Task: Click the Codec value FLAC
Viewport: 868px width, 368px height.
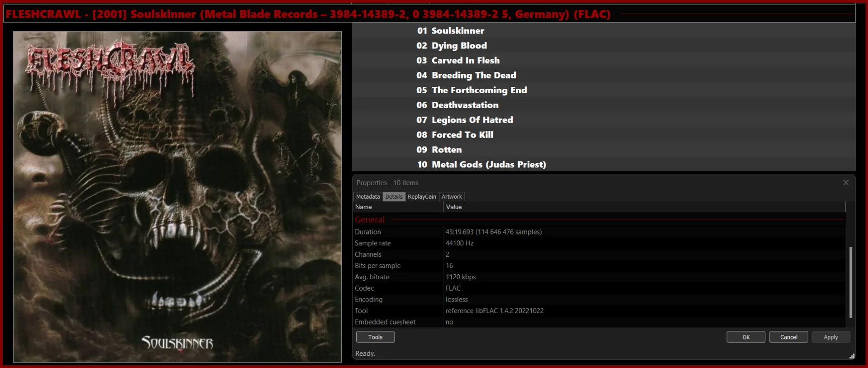Action: click(453, 288)
